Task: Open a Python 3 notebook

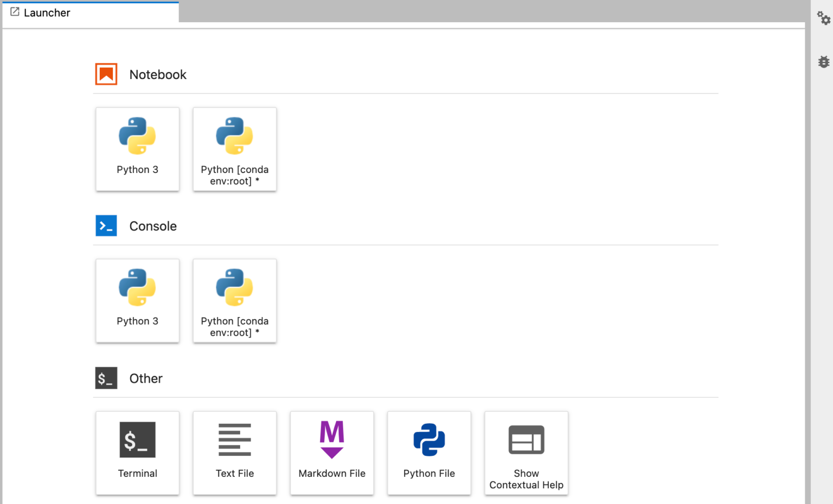Action: click(137, 149)
